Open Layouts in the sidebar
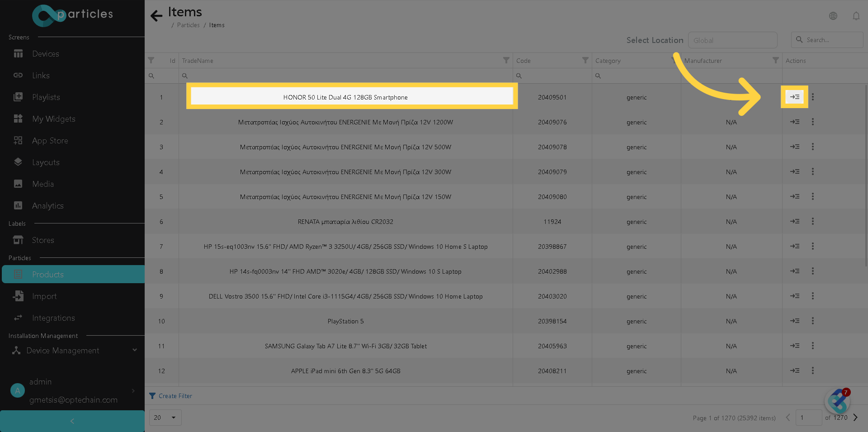868x432 pixels. tap(46, 162)
